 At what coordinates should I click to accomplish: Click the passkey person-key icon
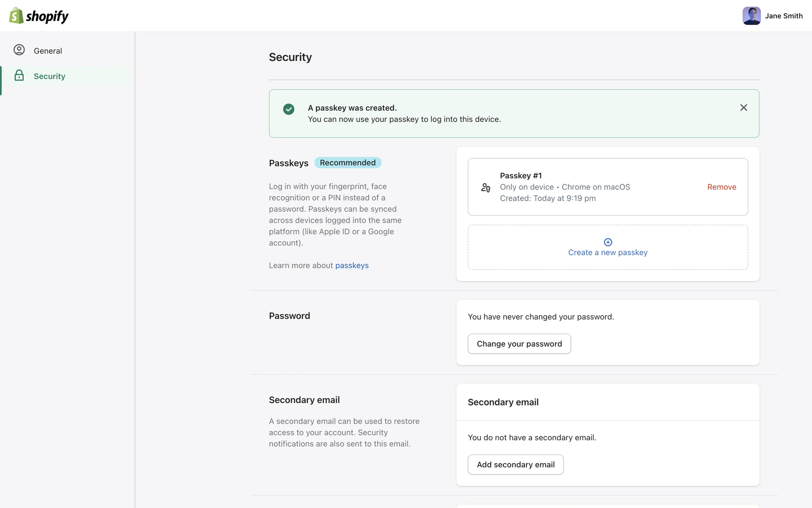(486, 187)
